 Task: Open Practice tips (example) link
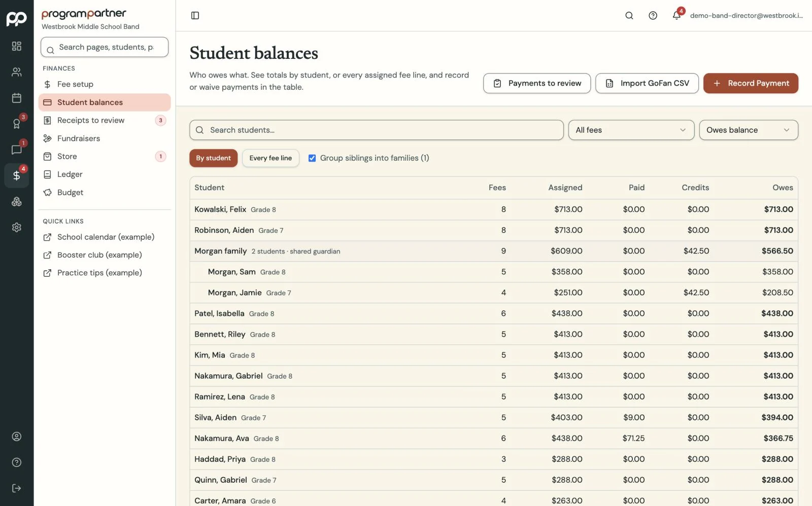point(105,273)
